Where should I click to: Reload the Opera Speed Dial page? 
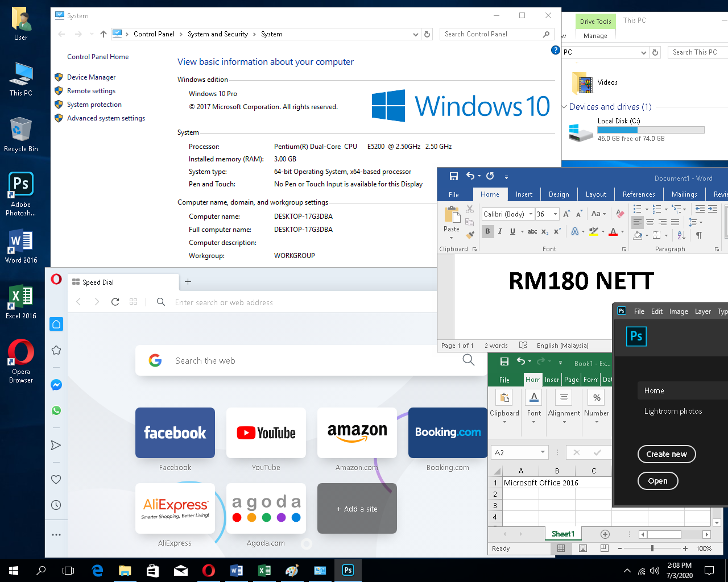(115, 302)
